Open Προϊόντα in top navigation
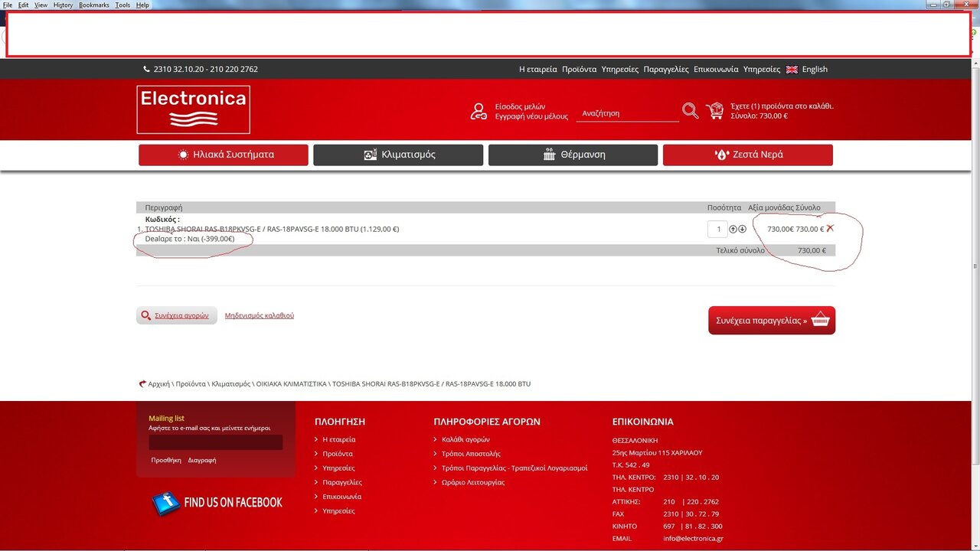Image resolution: width=980 pixels, height=551 pixels. click(x=579, y=69)
